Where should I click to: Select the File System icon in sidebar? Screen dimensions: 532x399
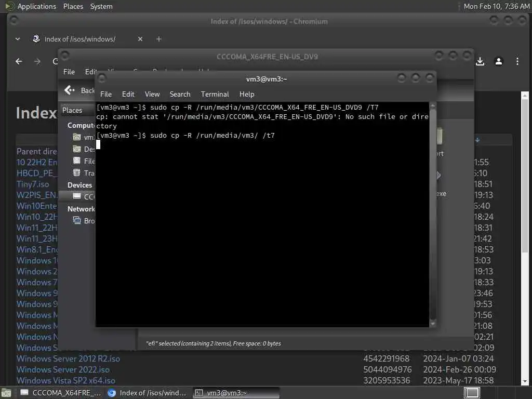click(x=77, y=161)
